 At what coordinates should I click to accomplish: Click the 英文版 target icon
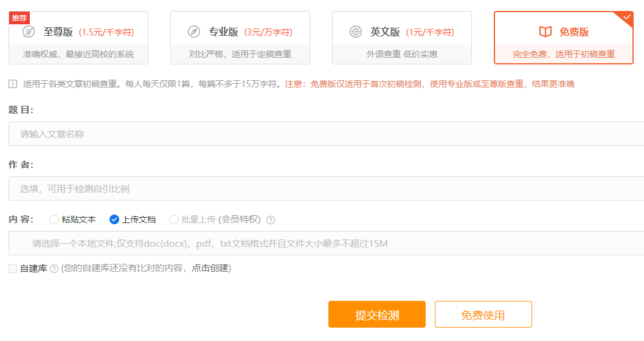coord(356,32)
